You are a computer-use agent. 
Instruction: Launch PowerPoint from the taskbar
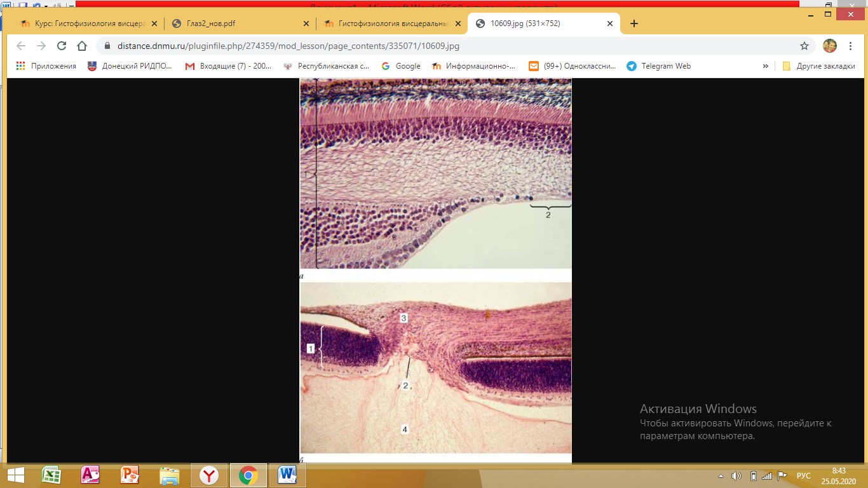130,475
